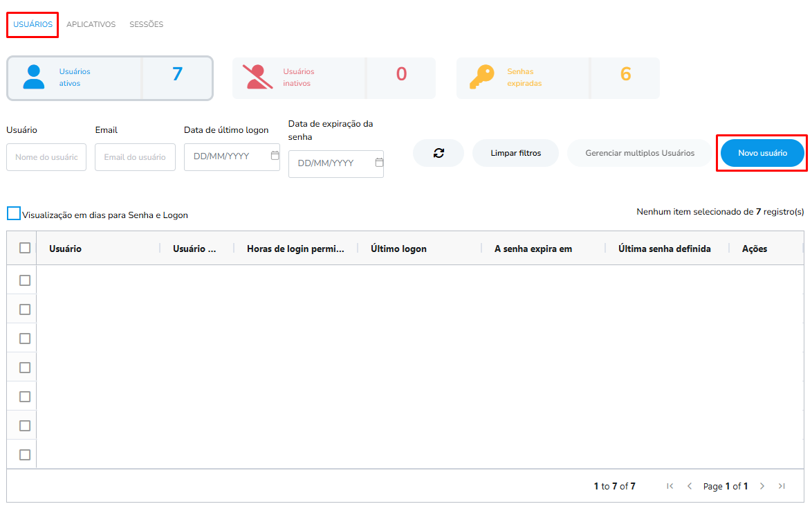
Task: Click Gerenciar multiplos Usuários button
Action: (640, 153)
